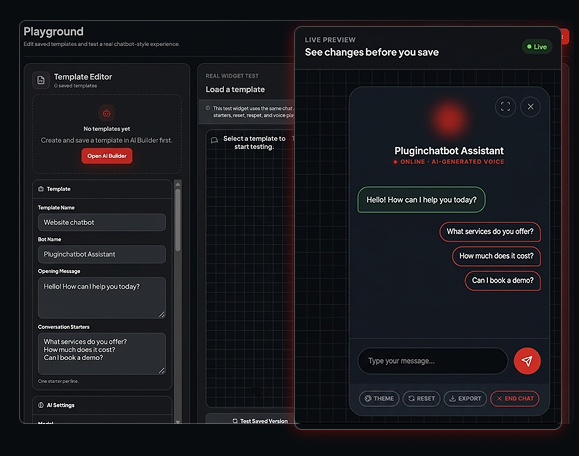Edit the Bot Name field 'Pluginchatbot Assistant'
This screenshot has width=579, height=456.
pos(102,254)
